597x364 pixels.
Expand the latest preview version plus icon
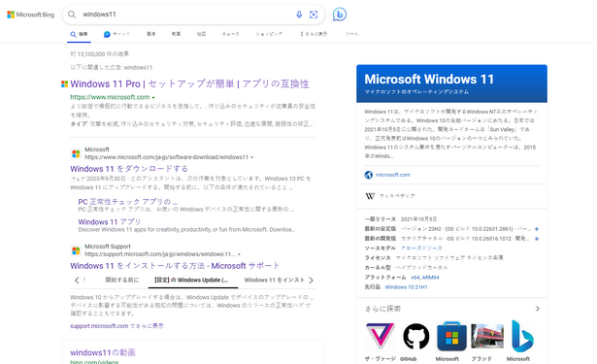(x=537, y=239)
